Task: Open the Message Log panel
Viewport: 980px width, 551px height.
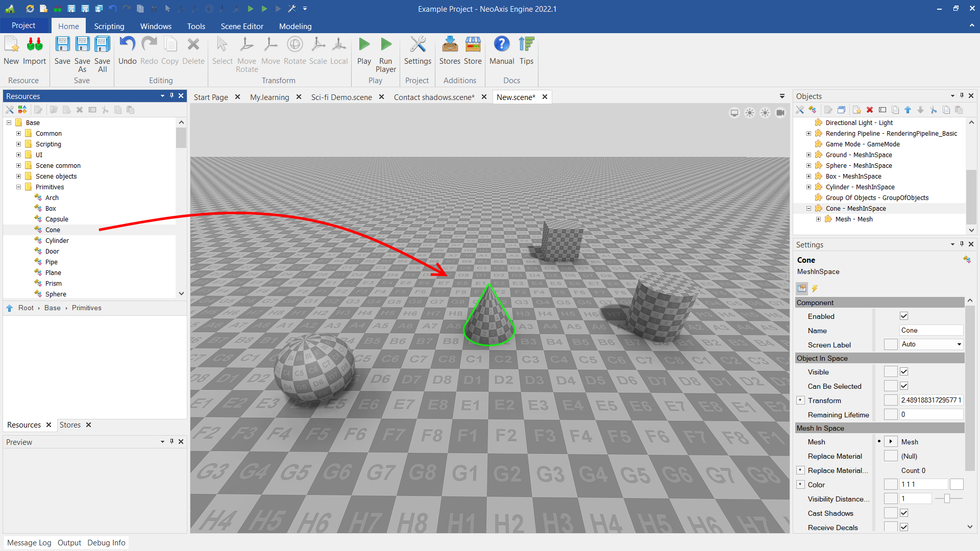Action: [29, 543]
